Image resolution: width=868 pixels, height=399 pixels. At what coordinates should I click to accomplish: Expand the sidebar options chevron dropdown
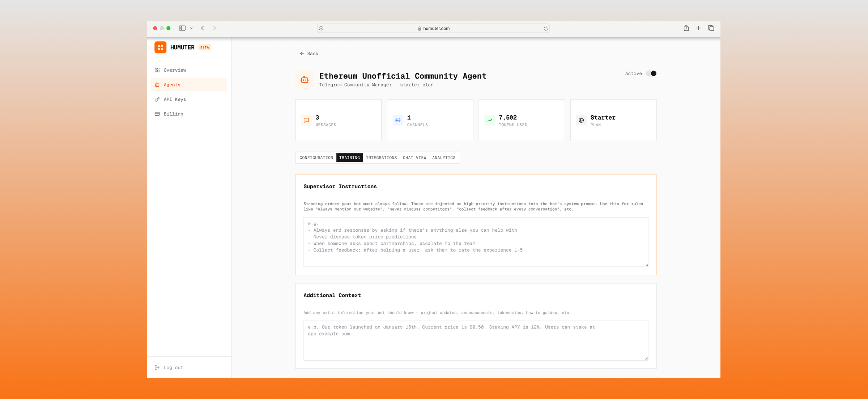click(191, 28)
